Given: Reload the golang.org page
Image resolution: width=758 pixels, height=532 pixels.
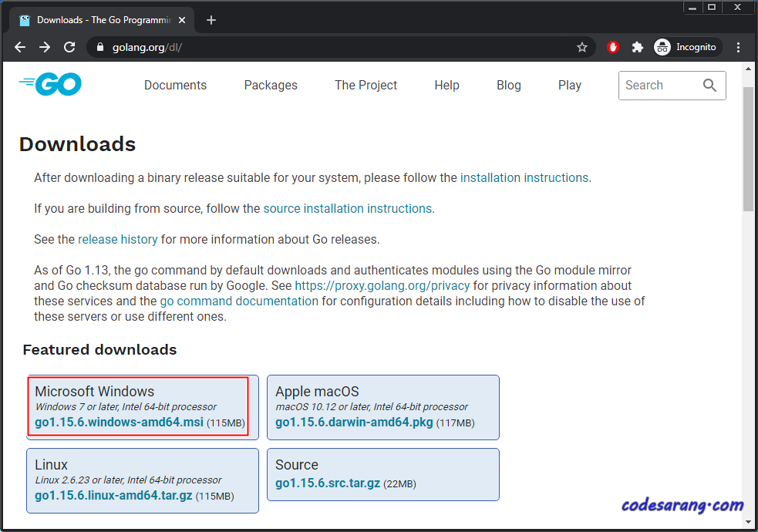Looking at the screenshot, I should coord(69,47).
